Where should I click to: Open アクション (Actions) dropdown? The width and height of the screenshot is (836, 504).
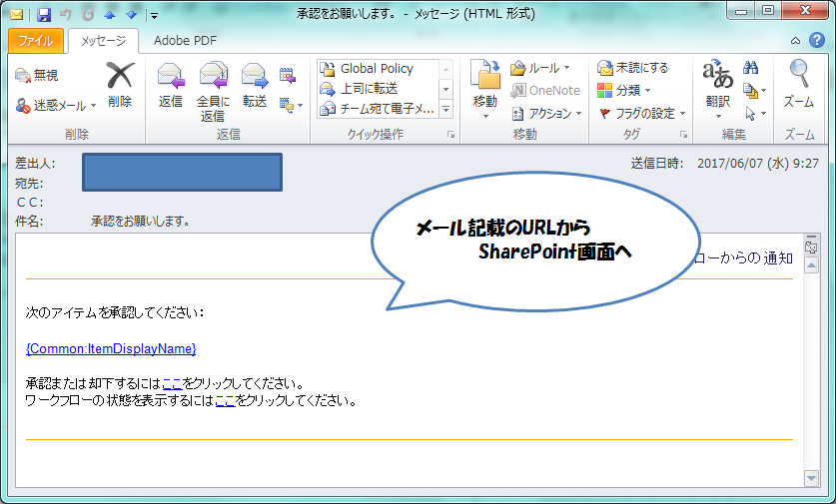[x=546, y=114]
